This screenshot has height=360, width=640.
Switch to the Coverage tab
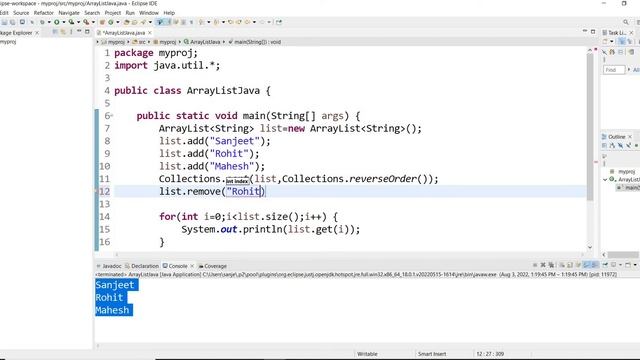tap(213, 266)
